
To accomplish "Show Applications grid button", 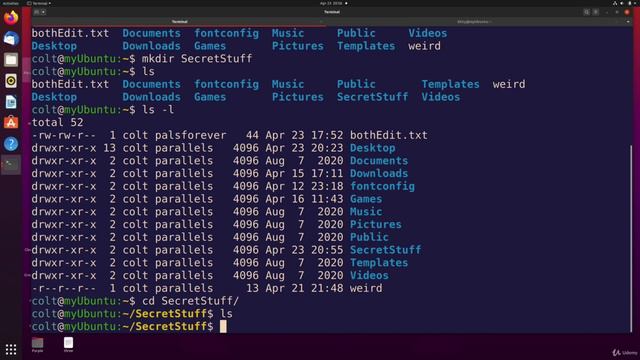I will coord(11,349).
